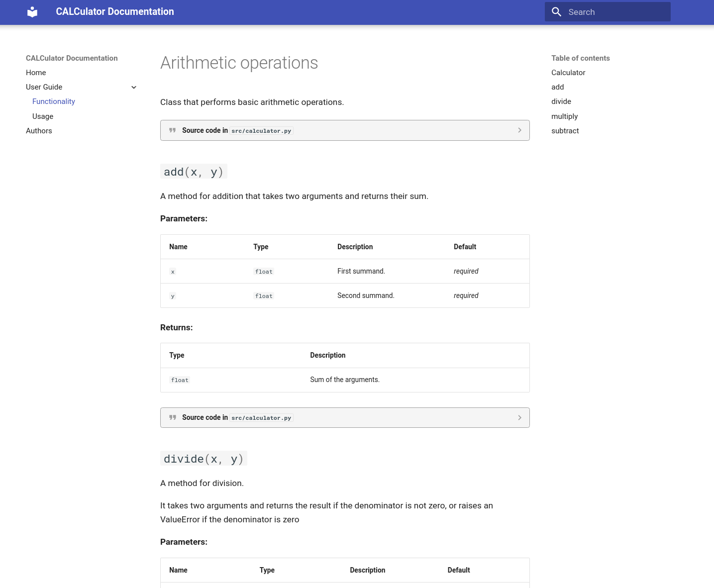The image size is (714, 588).
Task: Select Usage in the sidebar navigation
Action: (43, 116)
